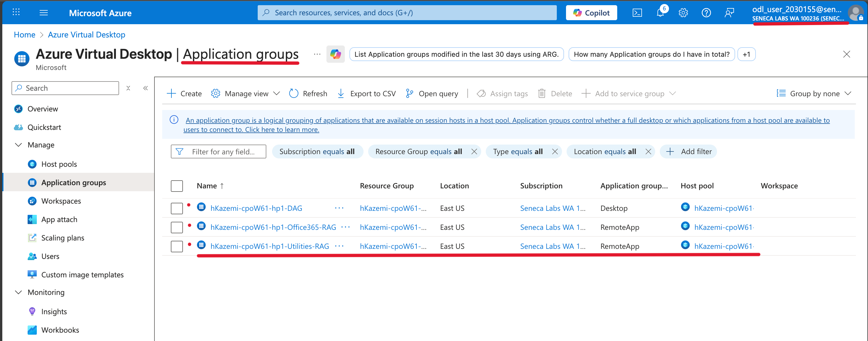Go to Host pools

click(59, 164)
